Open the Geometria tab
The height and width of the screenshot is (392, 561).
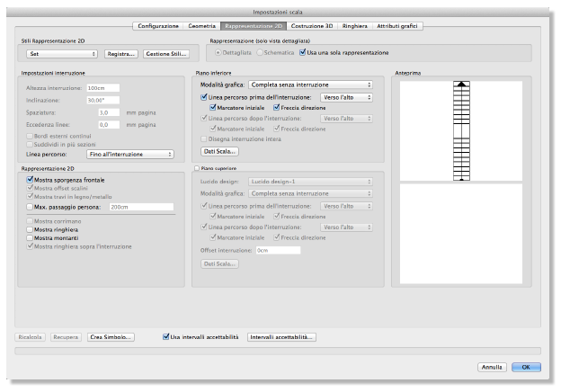coord(201,26)
